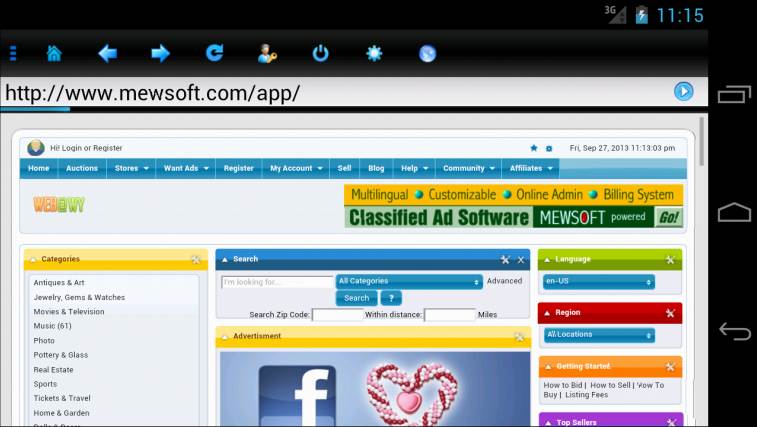Tap the blue Go arrow beside URL
The image size is (757, 427).
(684, 91)
